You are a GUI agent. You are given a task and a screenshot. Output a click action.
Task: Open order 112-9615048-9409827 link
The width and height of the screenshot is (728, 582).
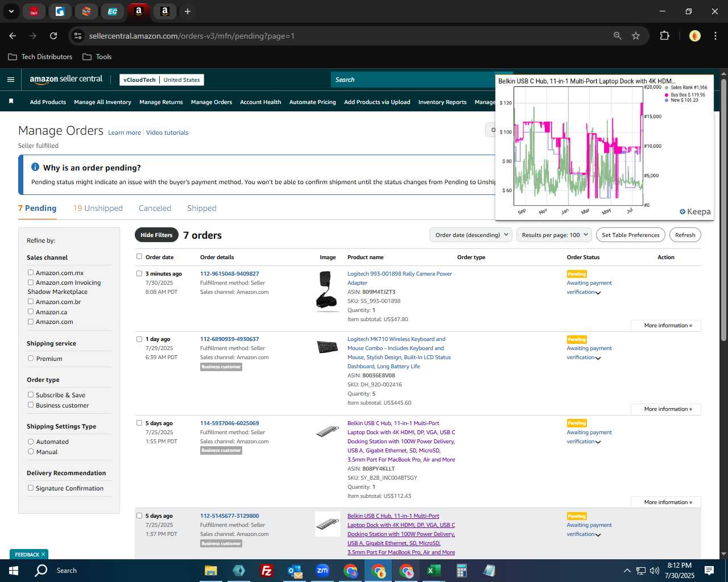click(229, 273)
